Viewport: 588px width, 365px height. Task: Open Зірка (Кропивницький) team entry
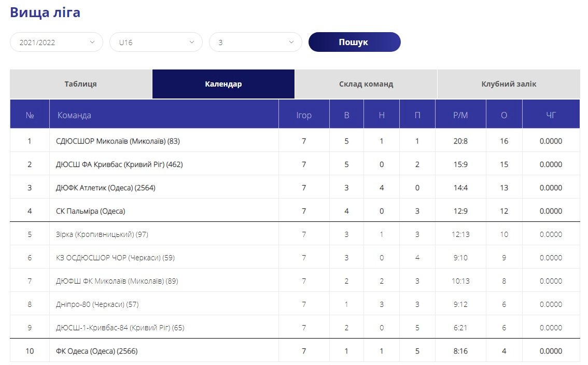pyautogui.click(x=102, y=234)
